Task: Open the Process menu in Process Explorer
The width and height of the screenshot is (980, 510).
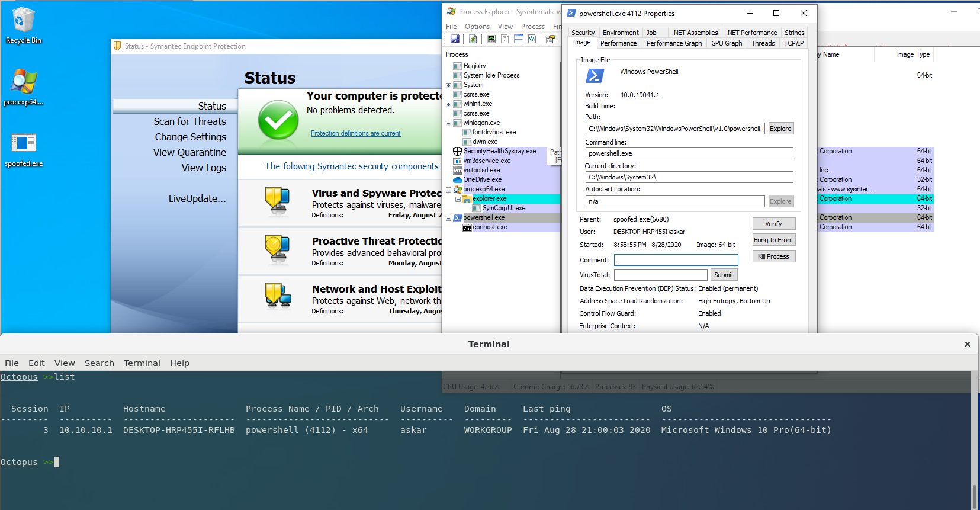Action: [x=532, y=27]
